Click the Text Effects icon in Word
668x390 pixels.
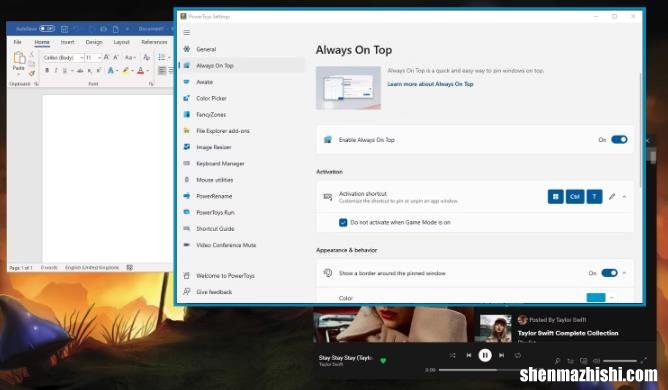(111, 70)
